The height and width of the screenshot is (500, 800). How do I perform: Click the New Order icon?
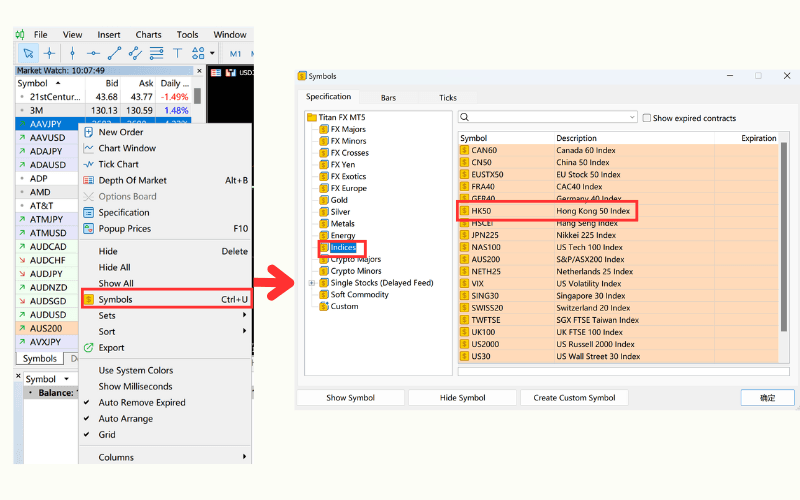coord(89,132)
